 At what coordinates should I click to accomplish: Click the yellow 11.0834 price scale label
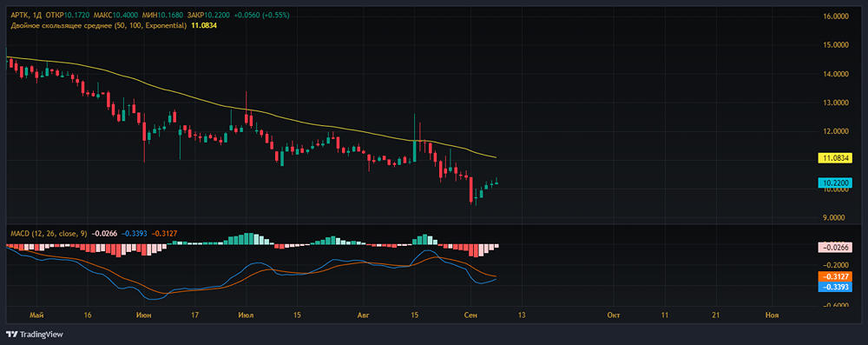click(835, 158)
